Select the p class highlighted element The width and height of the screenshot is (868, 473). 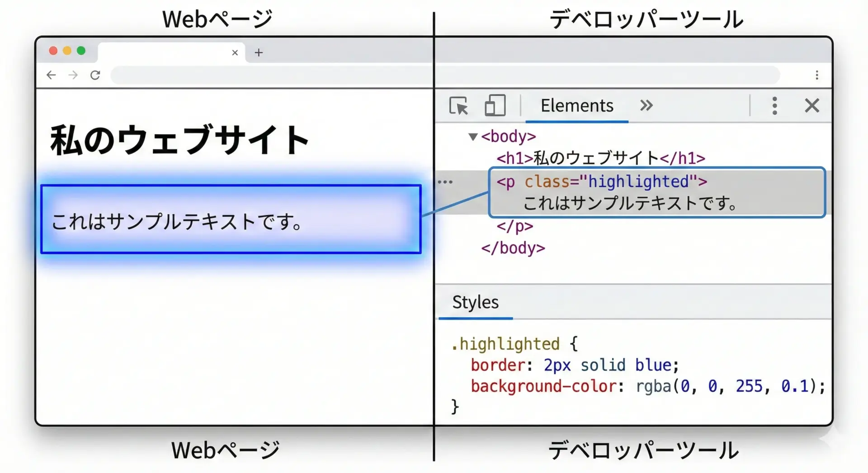[601, 182]
